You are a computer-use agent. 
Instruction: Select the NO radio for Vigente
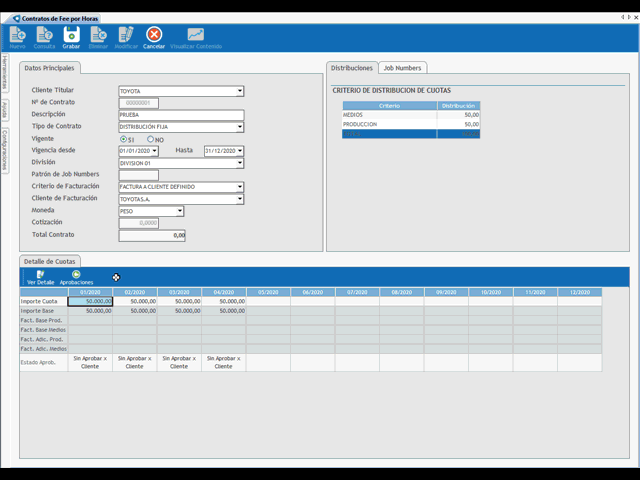click(x=151, y=139)
